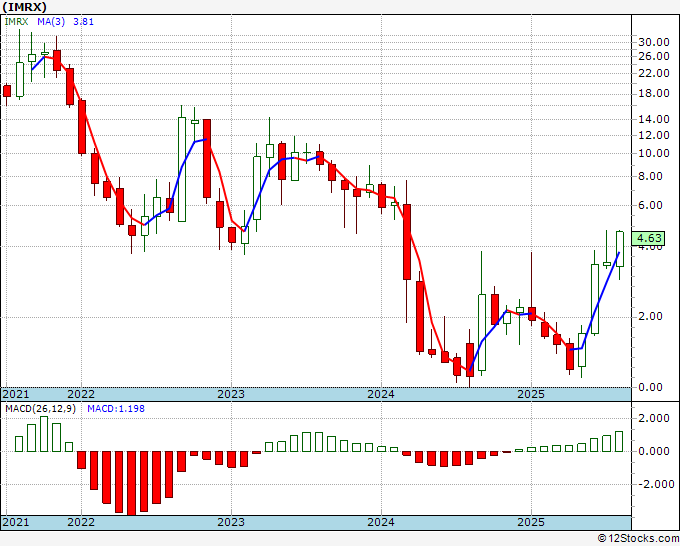Click the 3.81 moving average value
Image resolution: width=680 pixels, height=546 pixels.
83,22
